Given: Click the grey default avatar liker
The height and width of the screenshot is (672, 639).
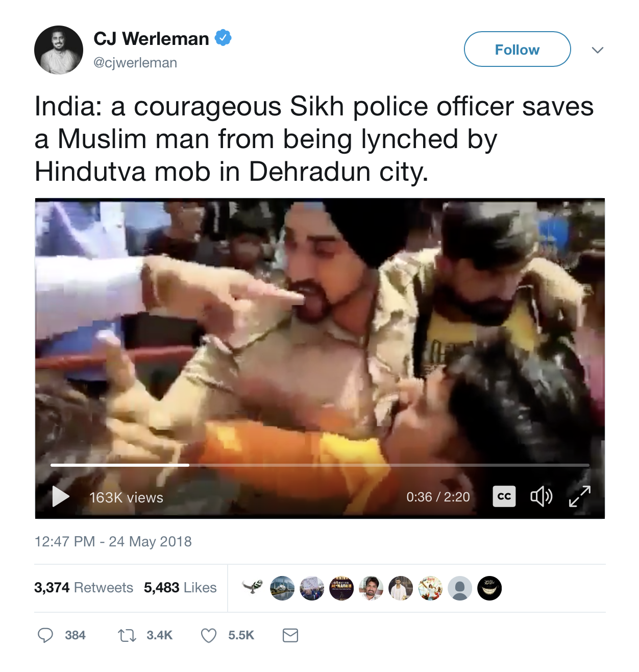Looking at the screenshot, I should click(460, 588).
